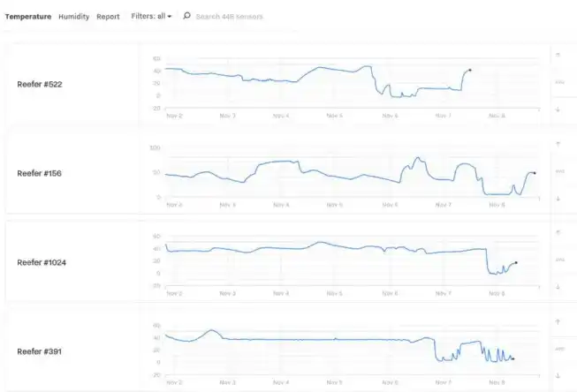Click the up arrow for Reefer #522

point(558,55)
